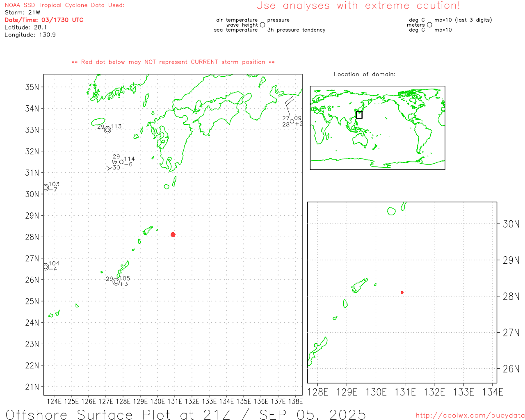Click the 'Use analyses with extreme caution!' warning
The image size is (525, 420).
pos(358,6)
